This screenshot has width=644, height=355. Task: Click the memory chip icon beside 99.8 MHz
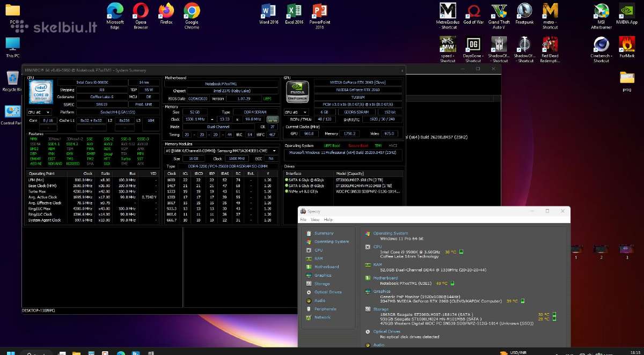(x=273, y=119)
